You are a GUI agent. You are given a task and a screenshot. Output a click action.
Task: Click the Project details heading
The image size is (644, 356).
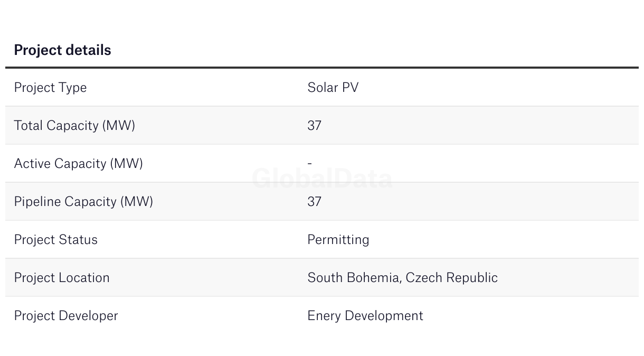(62, 50)
